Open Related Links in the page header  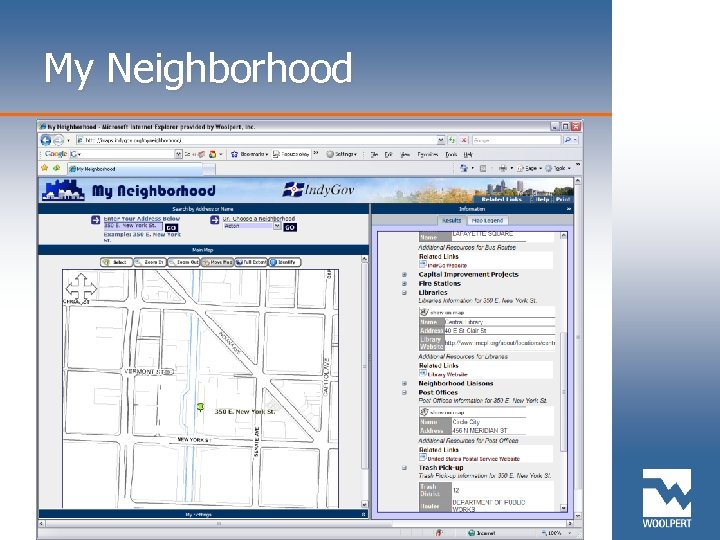coord(501,199)
